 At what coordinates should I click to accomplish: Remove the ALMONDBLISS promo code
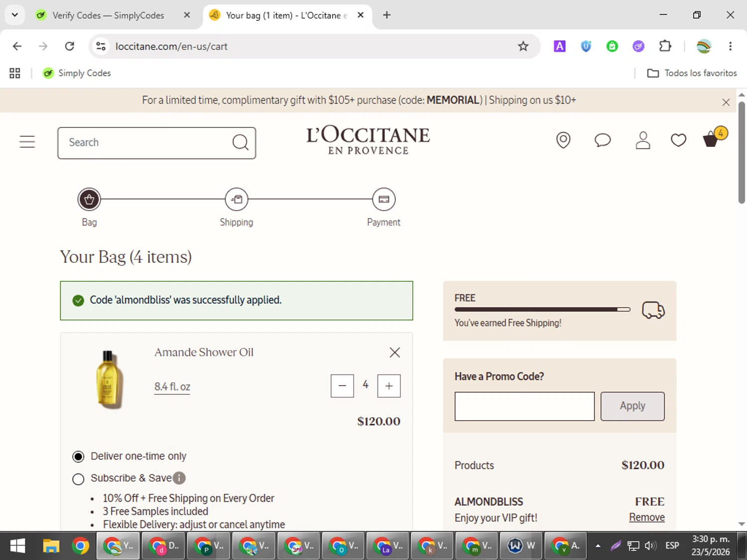tap(646, 517)
